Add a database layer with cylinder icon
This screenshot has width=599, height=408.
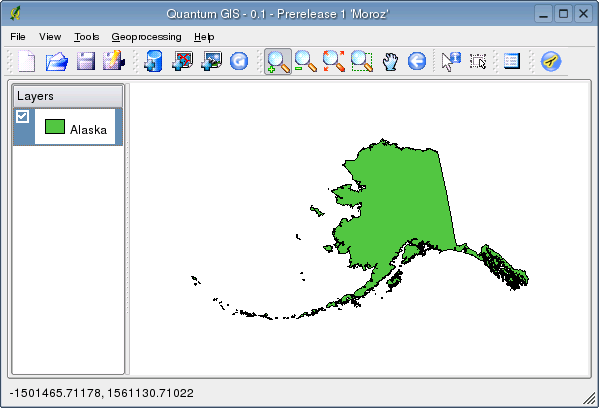pos(154,61)
